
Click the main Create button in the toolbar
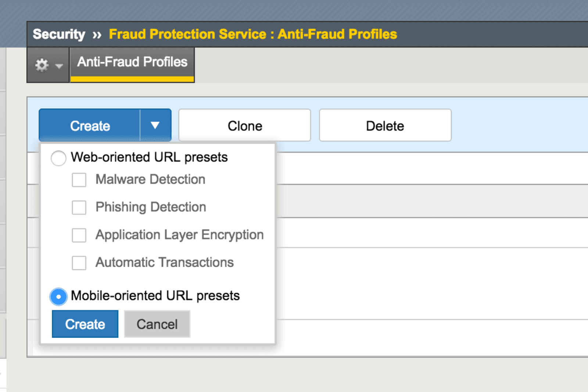point(89,125)
